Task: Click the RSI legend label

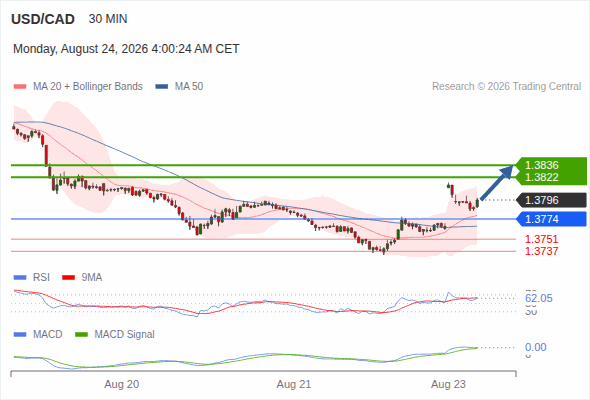Action: [41, 278]
